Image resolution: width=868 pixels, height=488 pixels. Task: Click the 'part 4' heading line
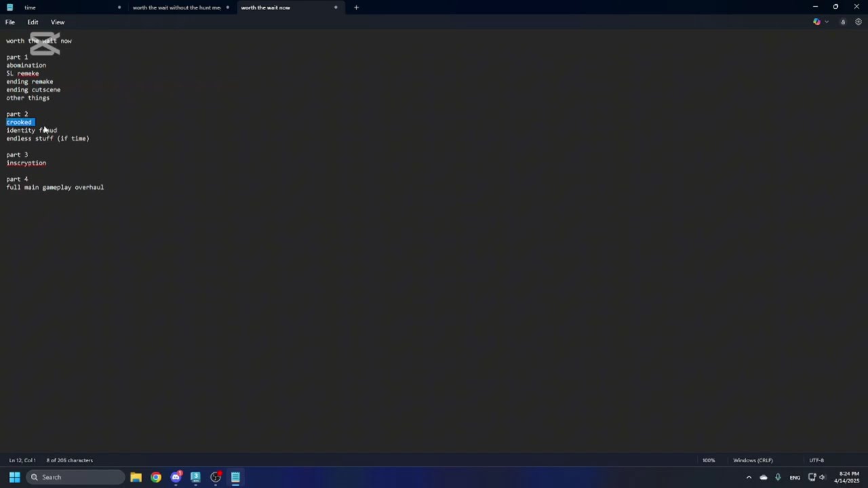click(17, 179)
